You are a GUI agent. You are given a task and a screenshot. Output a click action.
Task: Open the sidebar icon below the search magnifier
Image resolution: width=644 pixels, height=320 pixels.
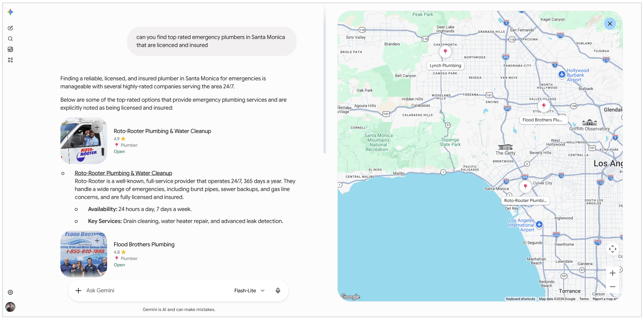click(x=10, y=49)
